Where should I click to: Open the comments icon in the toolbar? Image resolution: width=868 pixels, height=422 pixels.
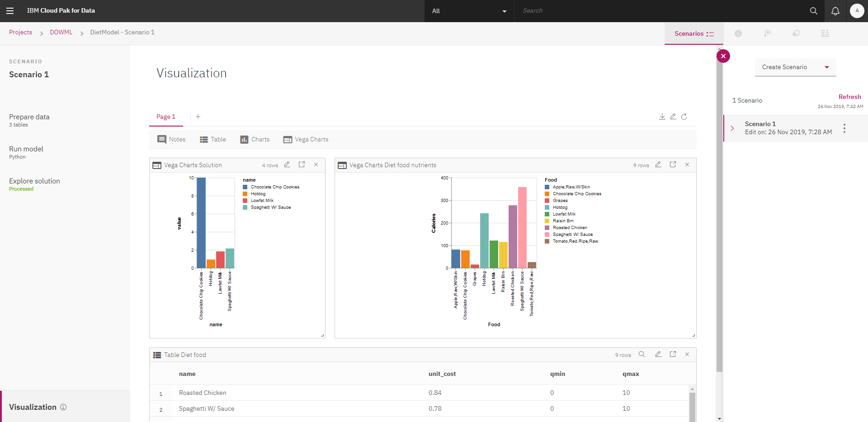pyautogui.click(x=797, y=33)
